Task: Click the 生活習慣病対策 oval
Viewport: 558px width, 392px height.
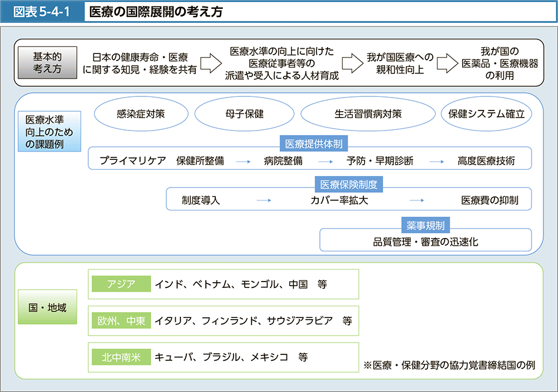Action: pyautogui.click(x=368, y=114)
